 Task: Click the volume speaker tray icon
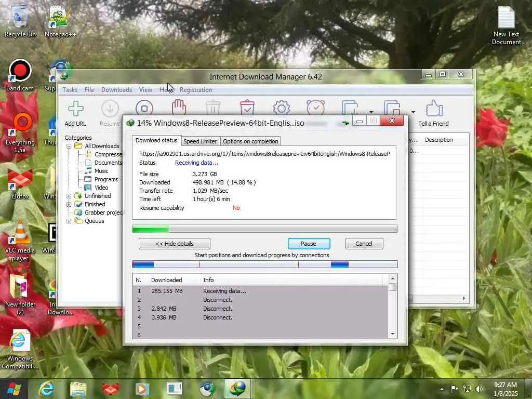[x=478, y=389]
